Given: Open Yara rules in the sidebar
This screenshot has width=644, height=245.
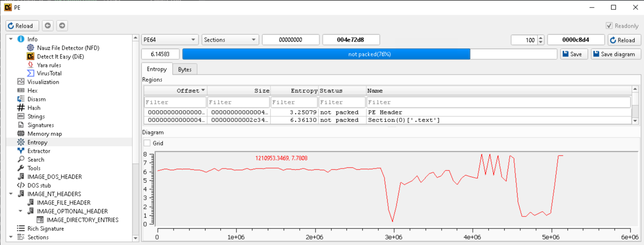Looking at the screenshot, I should click(49, 65).
